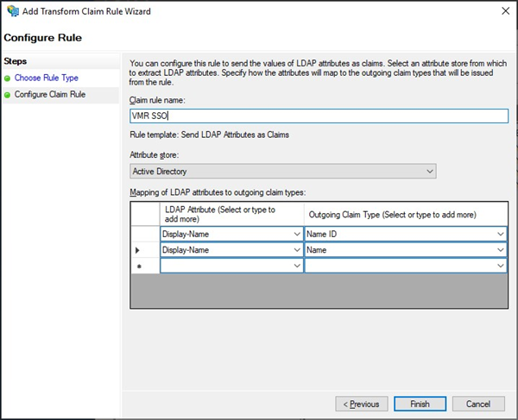Click the Claim rule name field containing VMR SSO
Screen dimensions: 518x420
pos(318,116)
